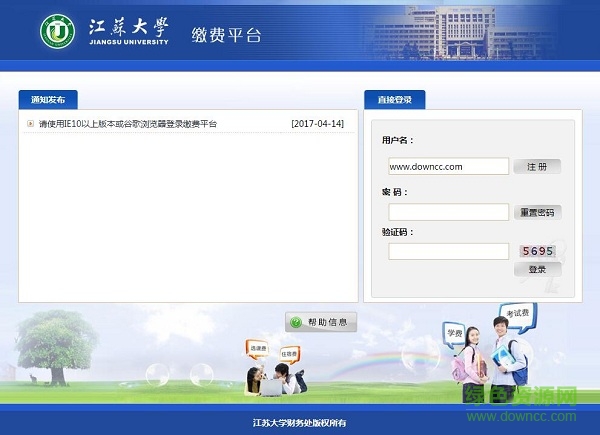Click the orange bullet icon beside the notice
Image resolution: width=600 pixels, height=435 pixels.
point(31,124)
